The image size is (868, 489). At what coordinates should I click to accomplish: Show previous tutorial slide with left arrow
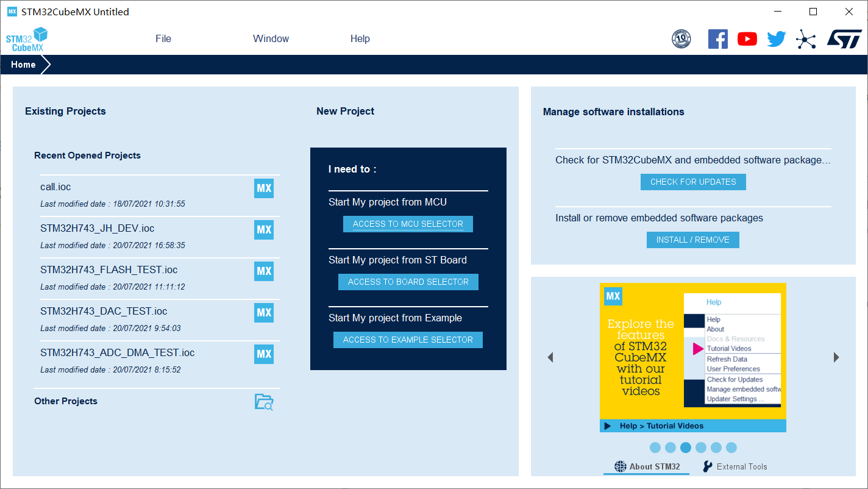coord(550,357)
